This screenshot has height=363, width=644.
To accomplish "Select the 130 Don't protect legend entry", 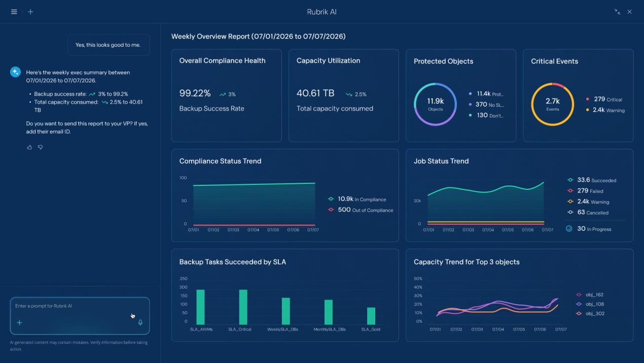I will click(486, 115).
